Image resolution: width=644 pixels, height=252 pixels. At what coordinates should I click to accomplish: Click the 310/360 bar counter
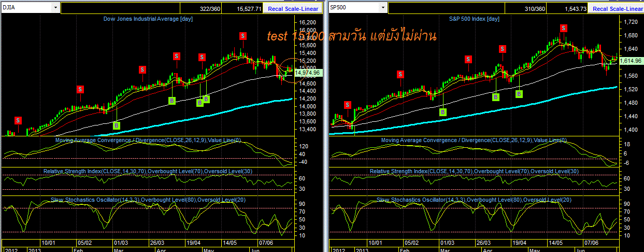535,8
